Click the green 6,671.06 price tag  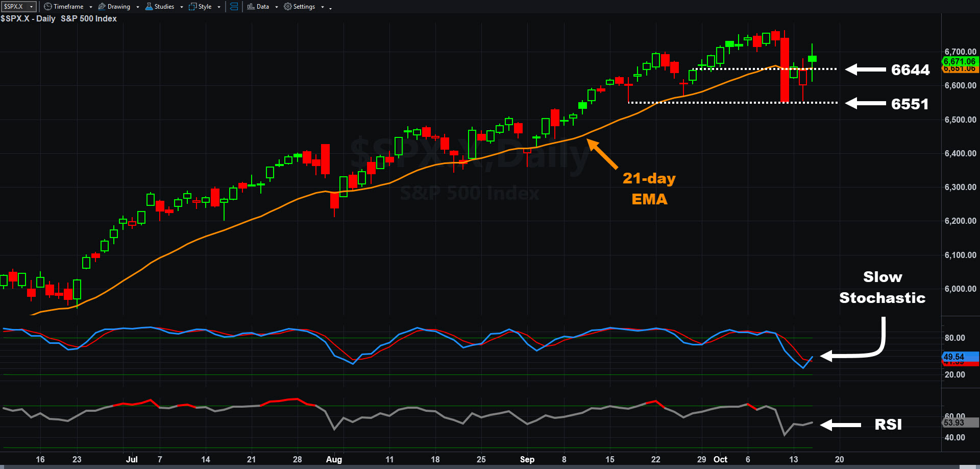[x=960, y=61]
